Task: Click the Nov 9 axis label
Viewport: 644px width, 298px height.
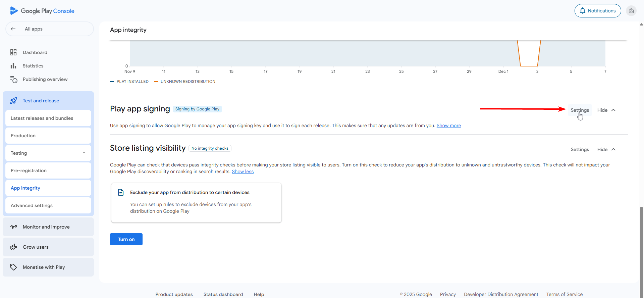Action: [x=130, y=71]
